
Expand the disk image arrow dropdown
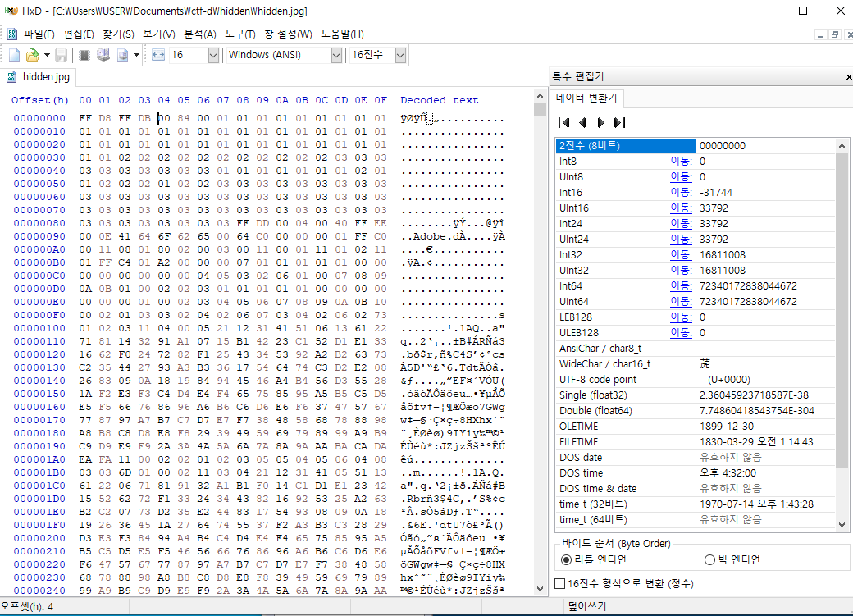tap(136, 55)
